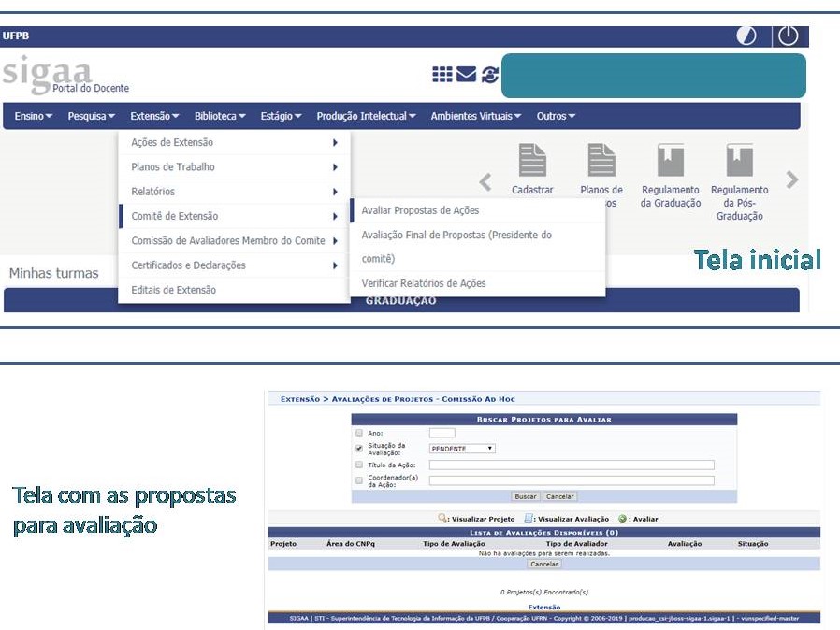Open Regulamento da Graduação book icon
The image size is (840, 630).
(670, 160)
